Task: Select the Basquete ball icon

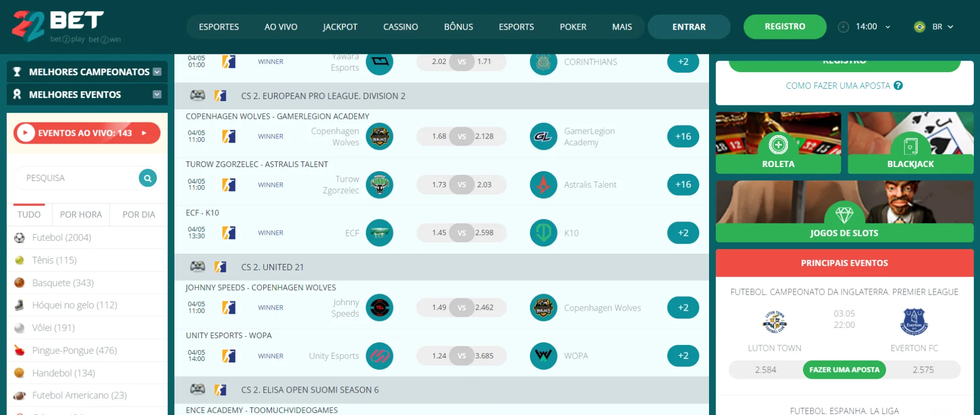Action: [x=19, y=283]
